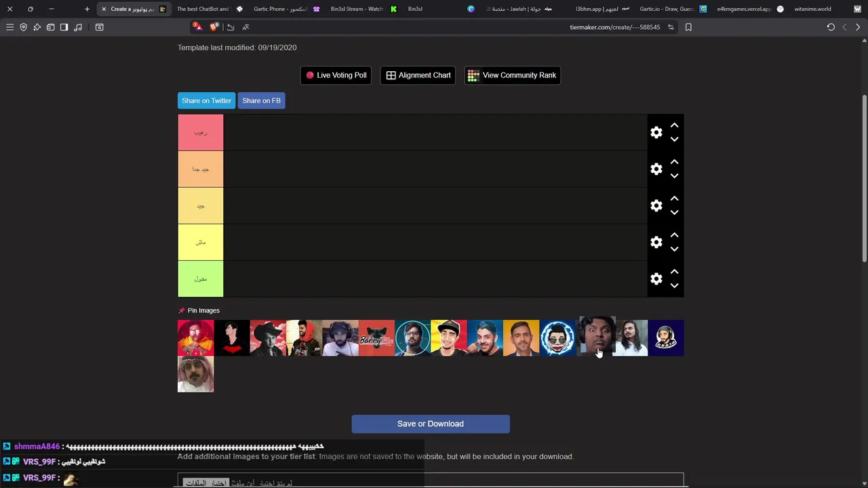Select the BarryTube logo thumbnail
The image size is (868, 488).
[x=376, y=338]
